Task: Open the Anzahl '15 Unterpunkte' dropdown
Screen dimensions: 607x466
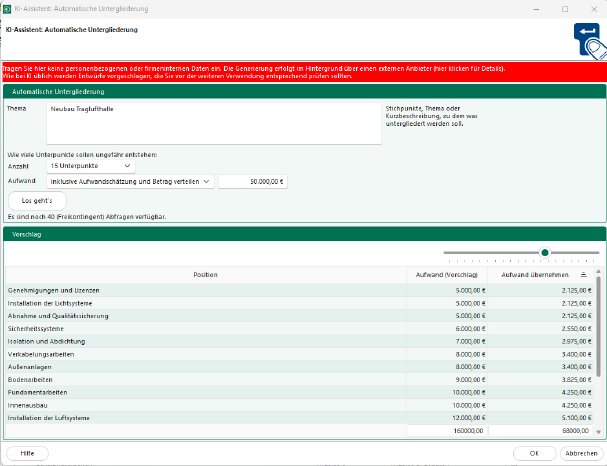Action: click(91, 166)
